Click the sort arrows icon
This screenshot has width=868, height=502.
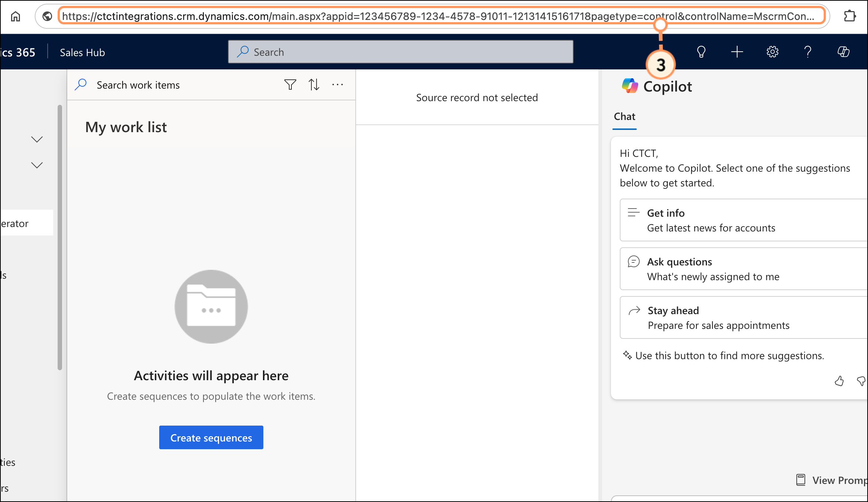314,85
